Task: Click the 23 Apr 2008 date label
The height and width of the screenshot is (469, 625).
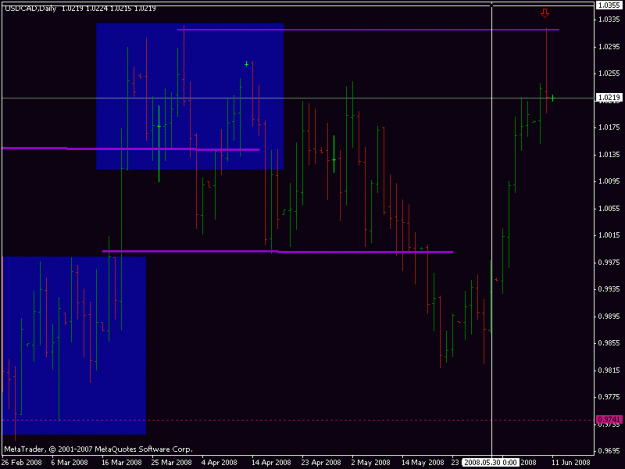Action: click(x=321, y=462)
